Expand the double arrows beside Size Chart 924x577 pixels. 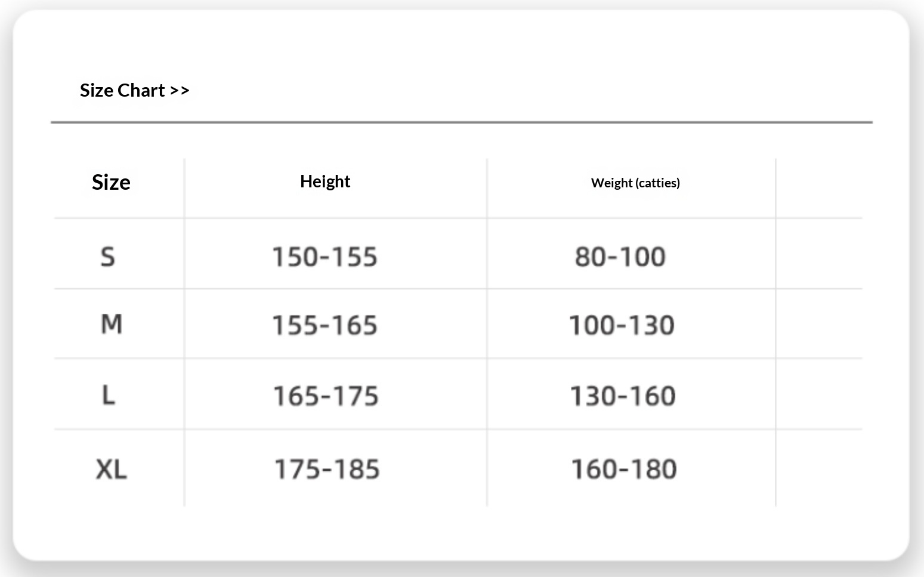click(x=180, y=91)
